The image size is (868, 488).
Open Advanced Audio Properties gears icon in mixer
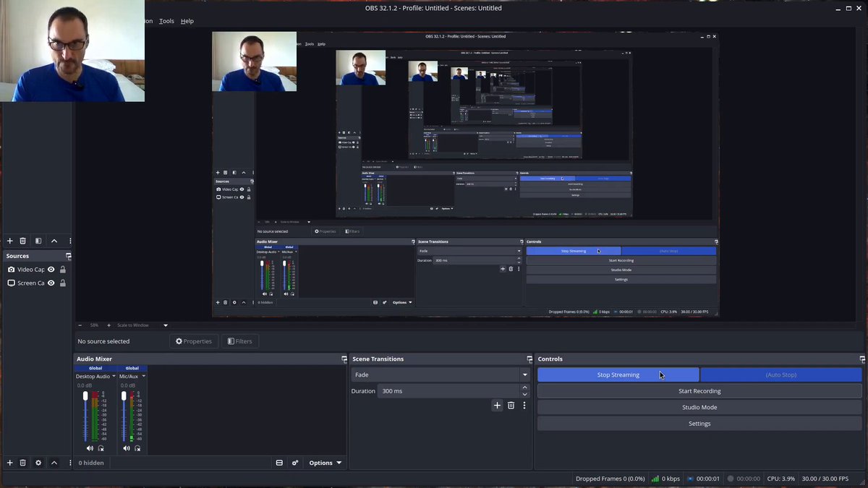(295, 463)
